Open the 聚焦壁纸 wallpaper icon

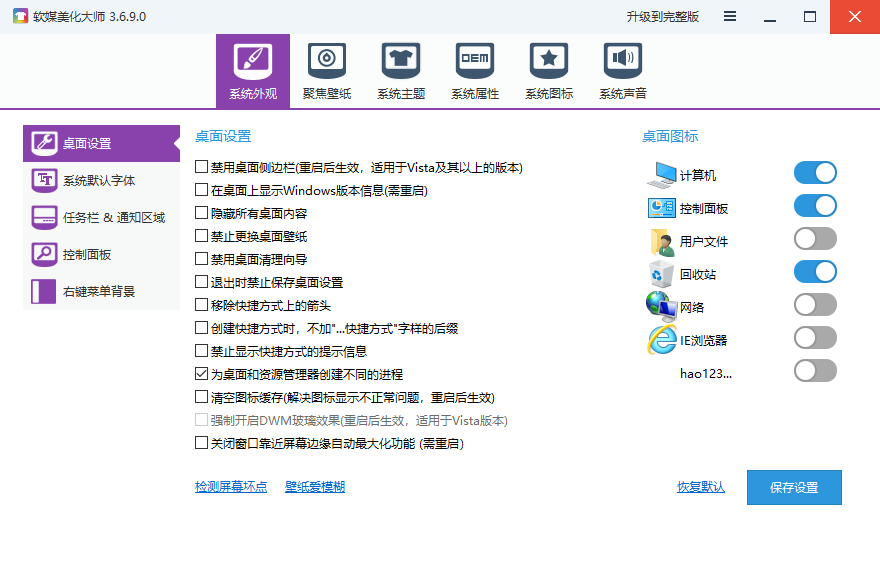point(326,62)
